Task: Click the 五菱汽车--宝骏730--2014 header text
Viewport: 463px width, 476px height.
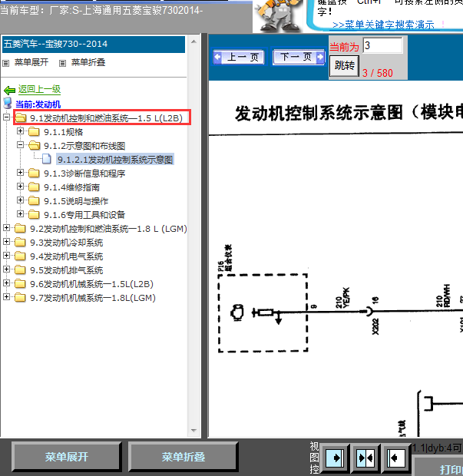Action: coord(55,44)
